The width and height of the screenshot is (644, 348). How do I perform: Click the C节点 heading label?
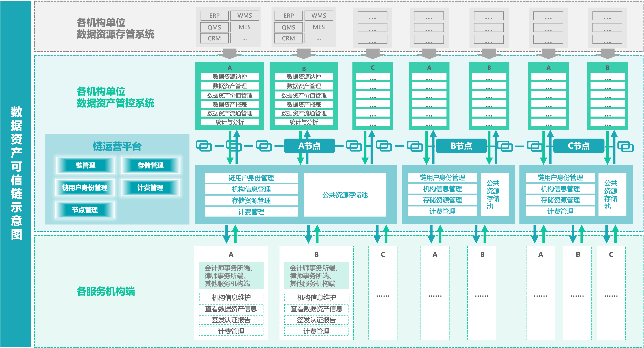579,146
